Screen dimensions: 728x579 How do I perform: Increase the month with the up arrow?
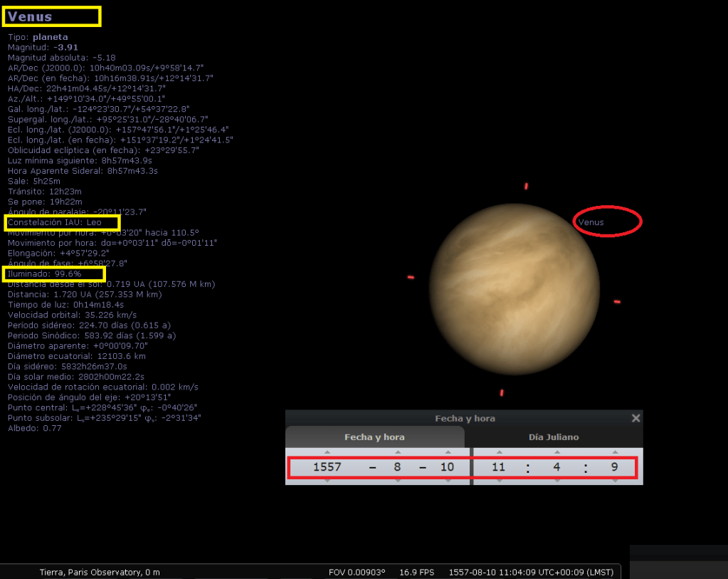click(x=398, y=452)
